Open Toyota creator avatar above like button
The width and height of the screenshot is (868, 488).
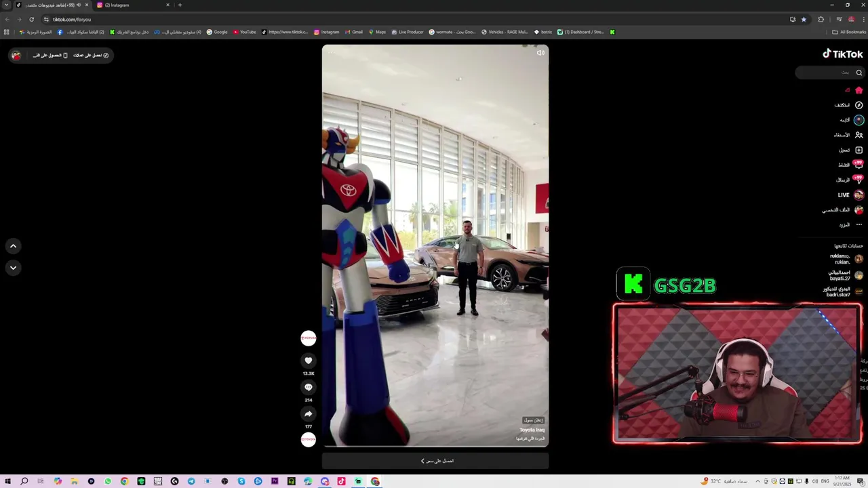(309, 338)
